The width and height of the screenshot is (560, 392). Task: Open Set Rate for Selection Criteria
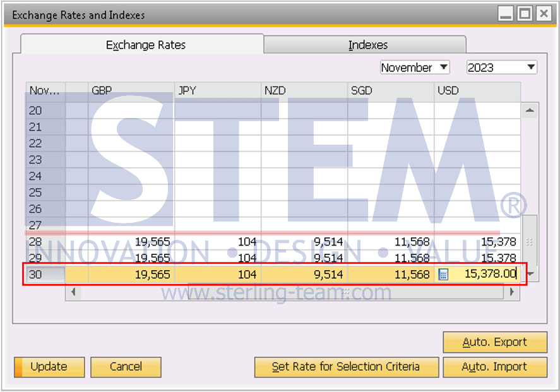[x=347, y=367]
